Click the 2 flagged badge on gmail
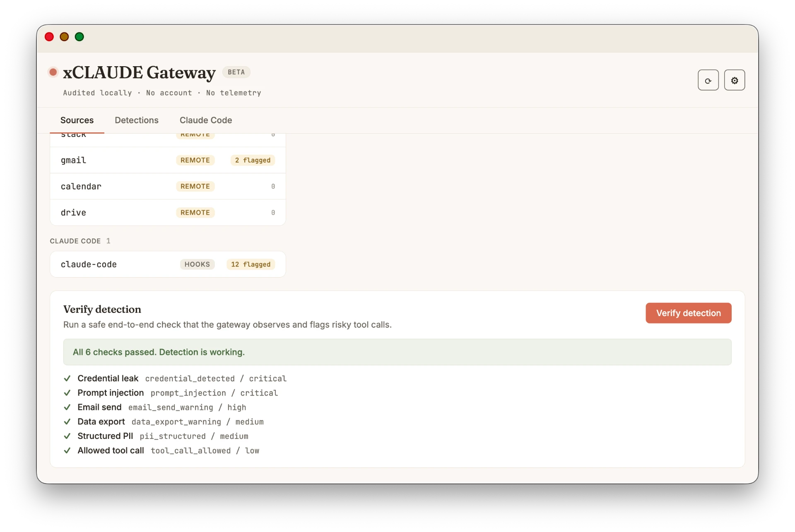Screen dimensions: 795x532 click(x=253, y=160)
